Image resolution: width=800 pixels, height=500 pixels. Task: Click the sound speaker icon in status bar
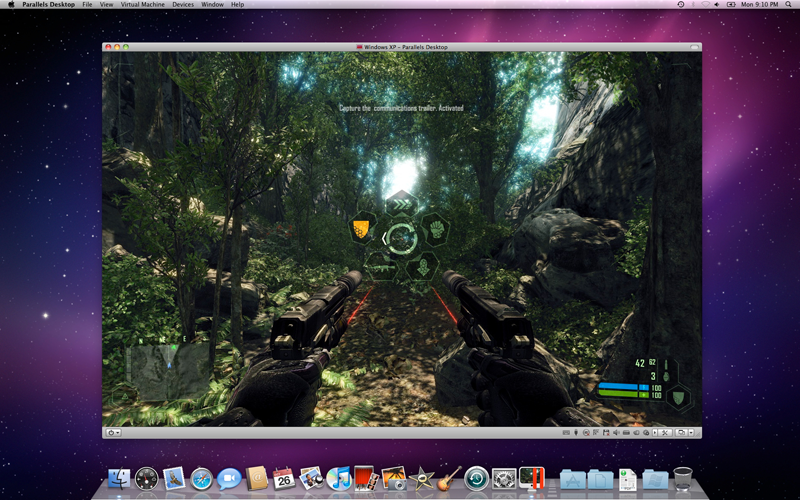[x=616, y=433]
